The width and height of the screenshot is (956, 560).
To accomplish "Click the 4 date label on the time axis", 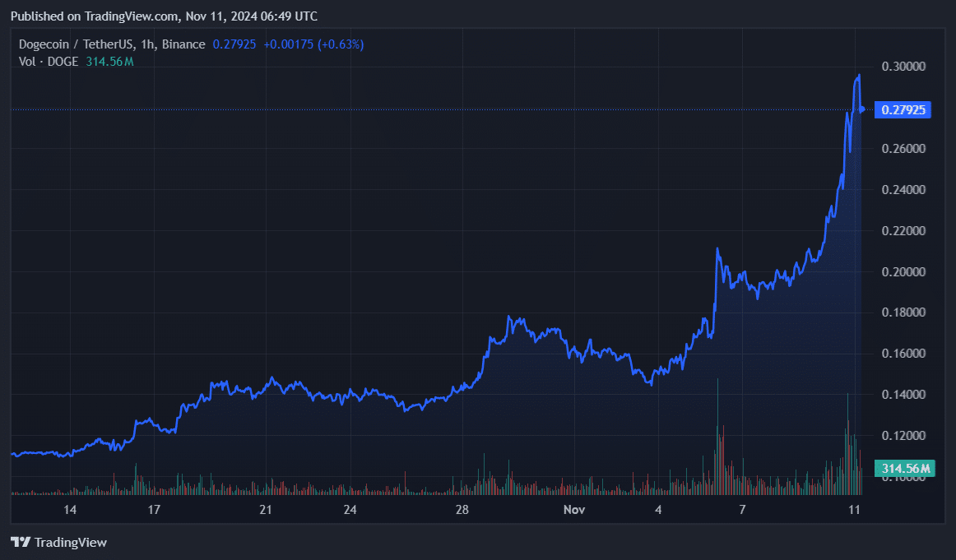I will coord(658,509).
